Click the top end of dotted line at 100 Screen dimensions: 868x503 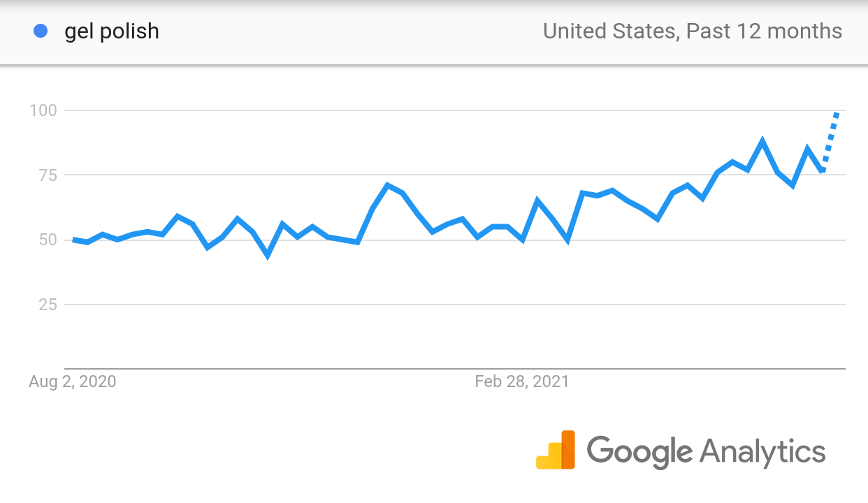837,113
